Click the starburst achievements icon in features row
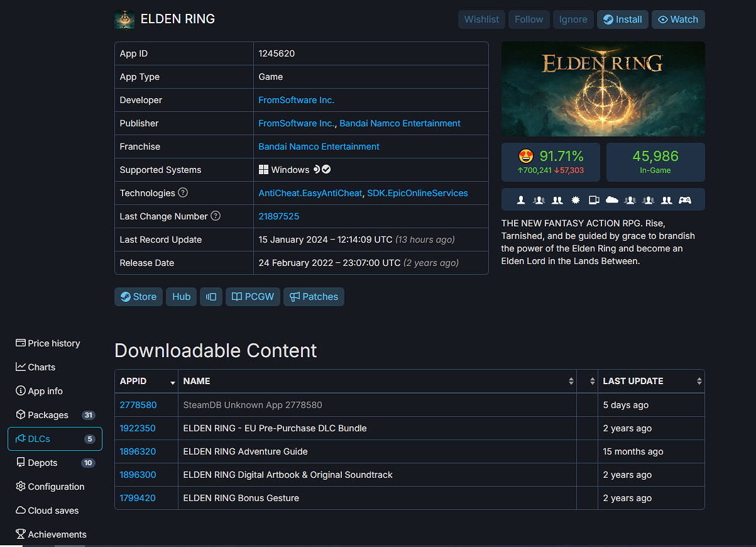This screenshot has height=547, width=756. [x=575, y=200]
